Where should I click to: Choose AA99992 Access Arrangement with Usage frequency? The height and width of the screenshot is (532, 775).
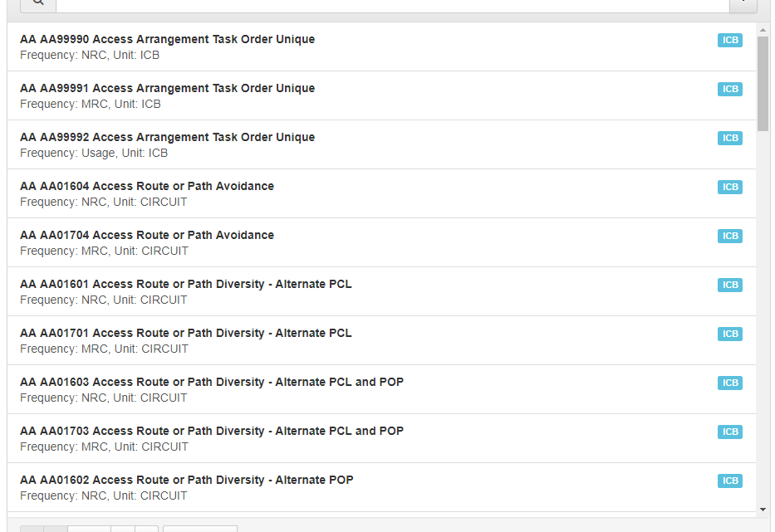(x=167, y=137)
